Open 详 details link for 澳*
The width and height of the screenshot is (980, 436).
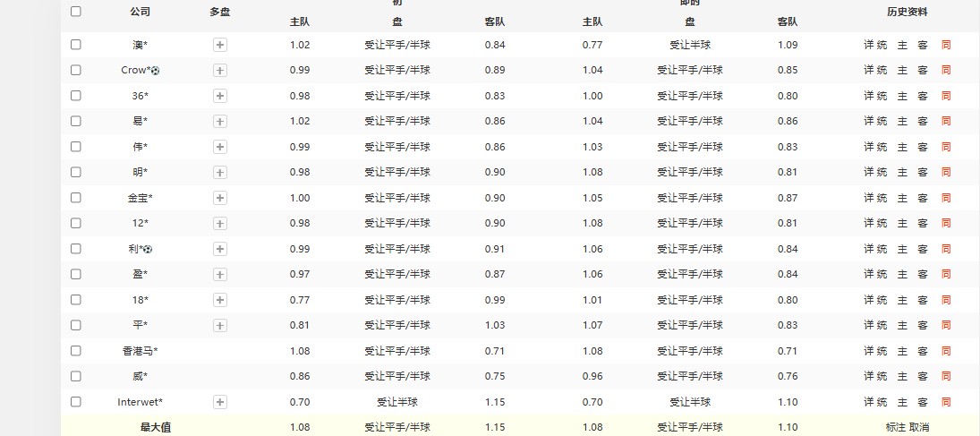tap(869, 45)
